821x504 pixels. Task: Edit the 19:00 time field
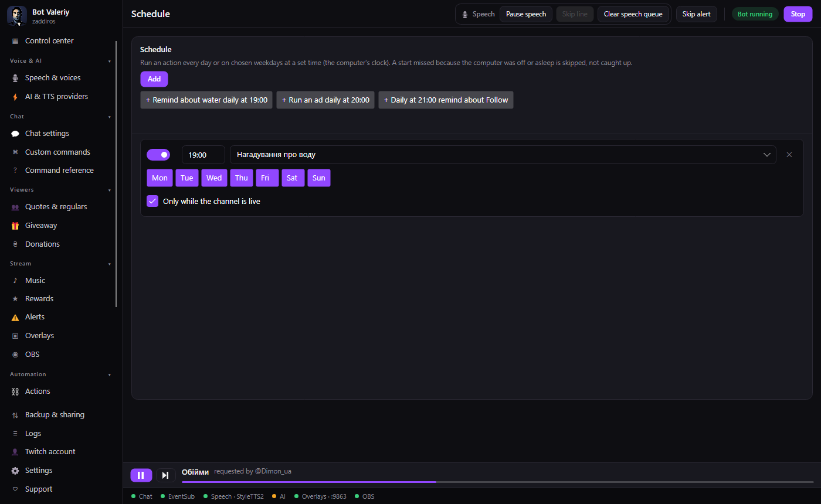203,155
